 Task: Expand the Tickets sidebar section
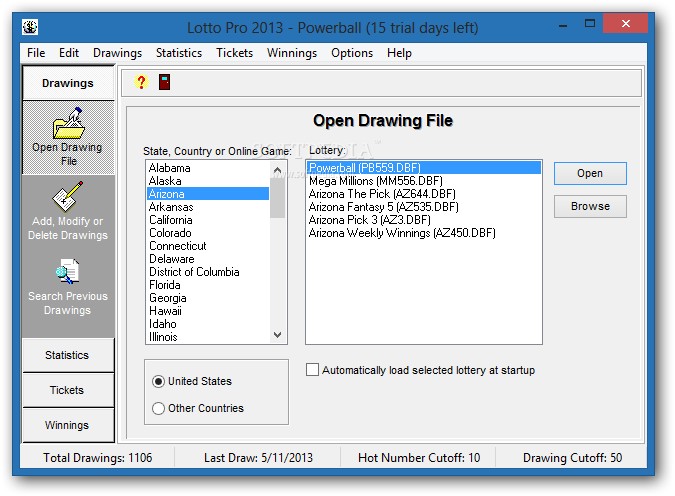67,390
